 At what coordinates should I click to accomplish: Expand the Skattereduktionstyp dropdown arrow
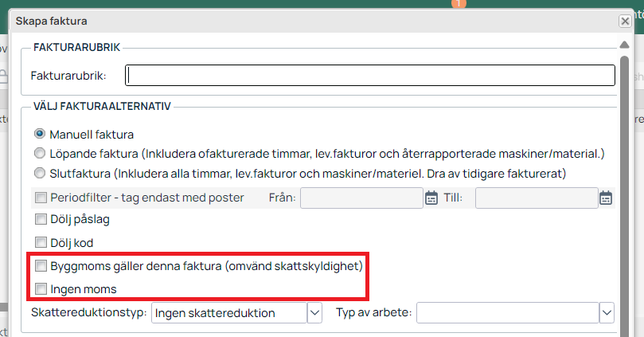click(x=314, y=313)
